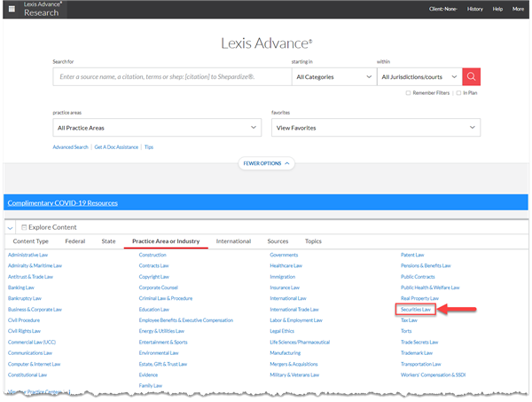The image size is (532, 402).
Task: Open the Evidence link
Action: 148,374
